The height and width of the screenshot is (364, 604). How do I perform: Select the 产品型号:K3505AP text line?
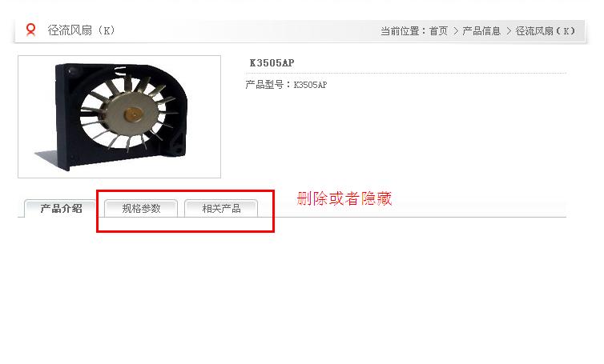[x=286, y=85]
